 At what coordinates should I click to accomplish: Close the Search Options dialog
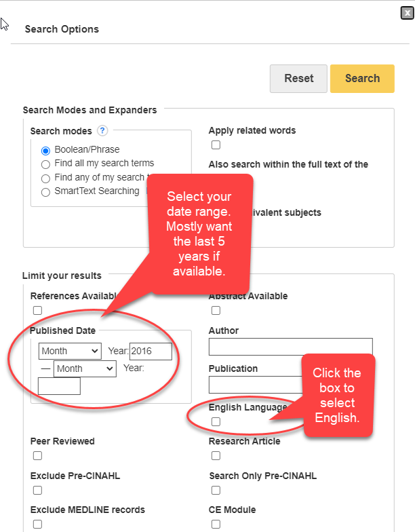pos(406,12)
